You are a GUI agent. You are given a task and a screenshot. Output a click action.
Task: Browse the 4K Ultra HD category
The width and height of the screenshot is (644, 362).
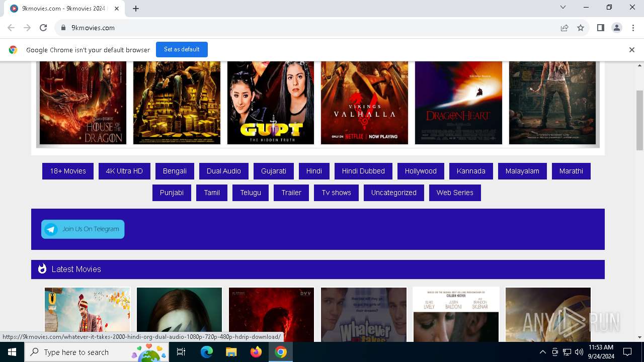click(124, 171)
